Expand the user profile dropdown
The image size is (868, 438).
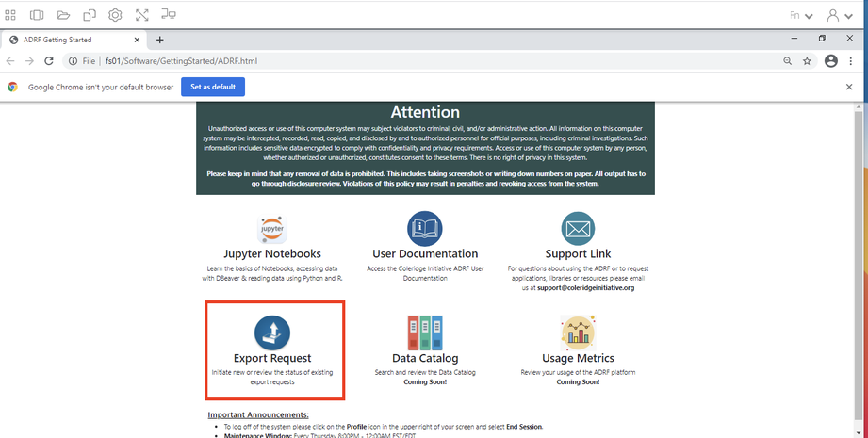pyautogui.click(x=839, y=15)
